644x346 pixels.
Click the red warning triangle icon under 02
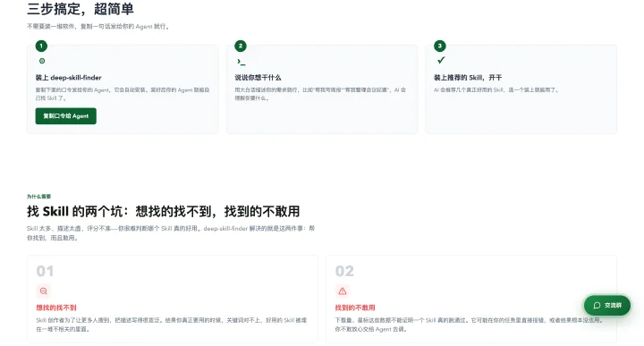tap(342, 291)
